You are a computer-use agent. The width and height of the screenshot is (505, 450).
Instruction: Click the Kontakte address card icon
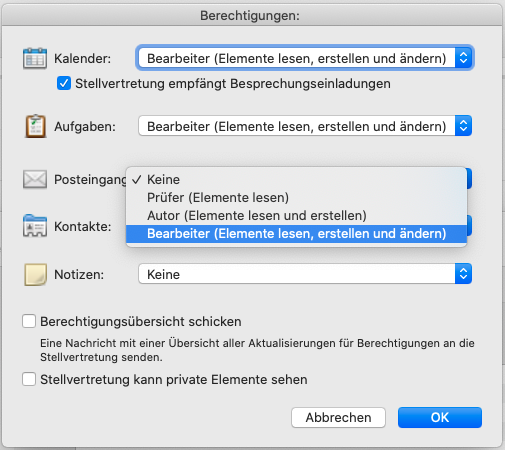pos(35,226)
